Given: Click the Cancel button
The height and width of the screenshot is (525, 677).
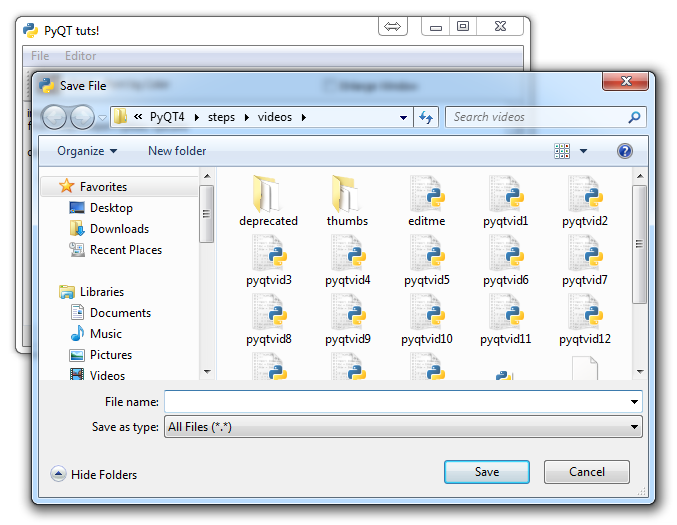Looking at the screenshot, I should click(x=586, y=472).
